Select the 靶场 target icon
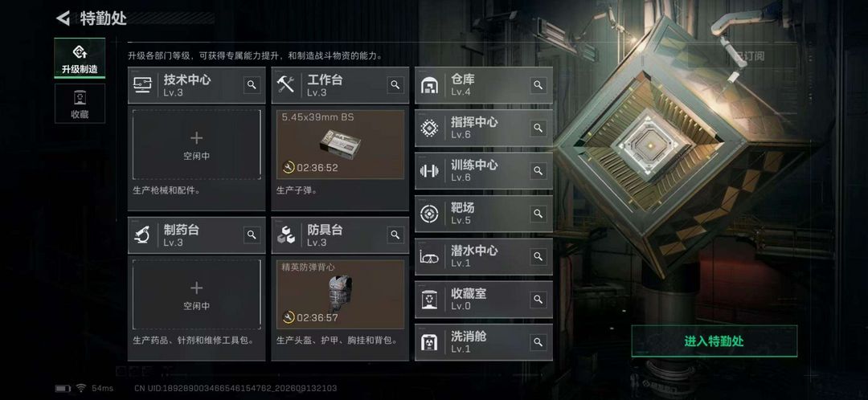The width and height of the screenshot is (868, 400). 429,214
